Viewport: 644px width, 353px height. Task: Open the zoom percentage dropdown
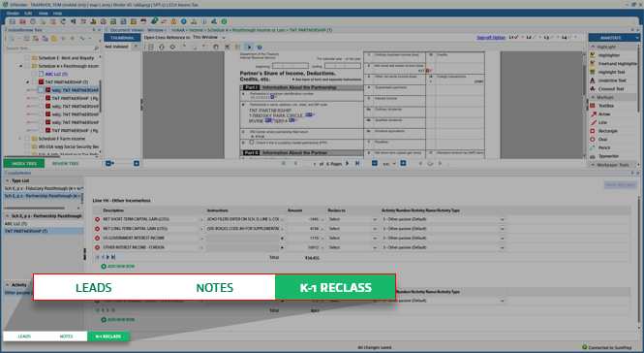(394, 164)
